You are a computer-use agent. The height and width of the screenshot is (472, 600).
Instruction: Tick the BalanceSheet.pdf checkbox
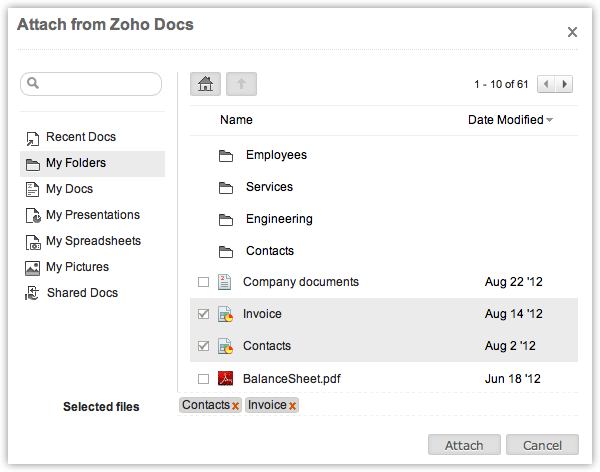pyautogui.click(x=203, y=379)
